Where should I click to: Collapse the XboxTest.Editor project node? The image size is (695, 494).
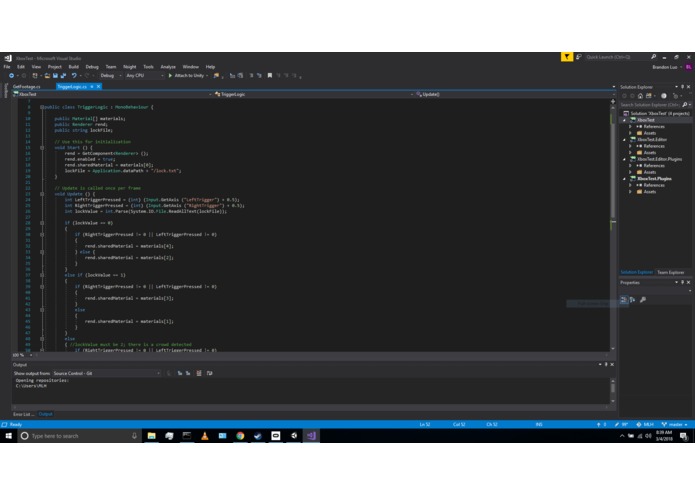click(x=625, y=140)
